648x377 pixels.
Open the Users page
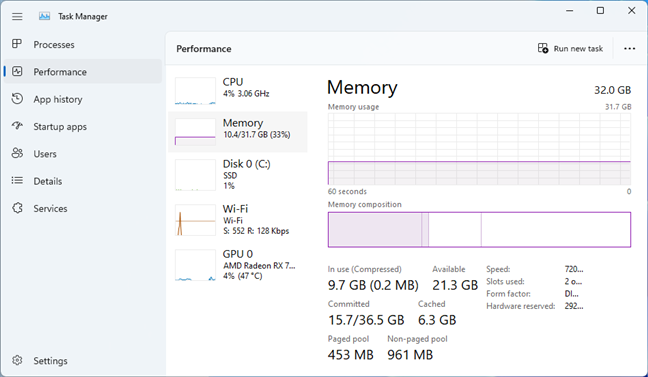coord(83,153)
